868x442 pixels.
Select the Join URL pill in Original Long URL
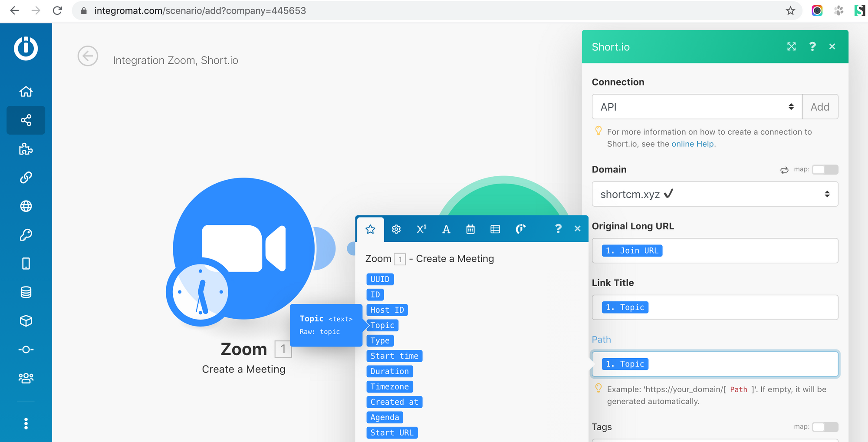click(632, 251)
